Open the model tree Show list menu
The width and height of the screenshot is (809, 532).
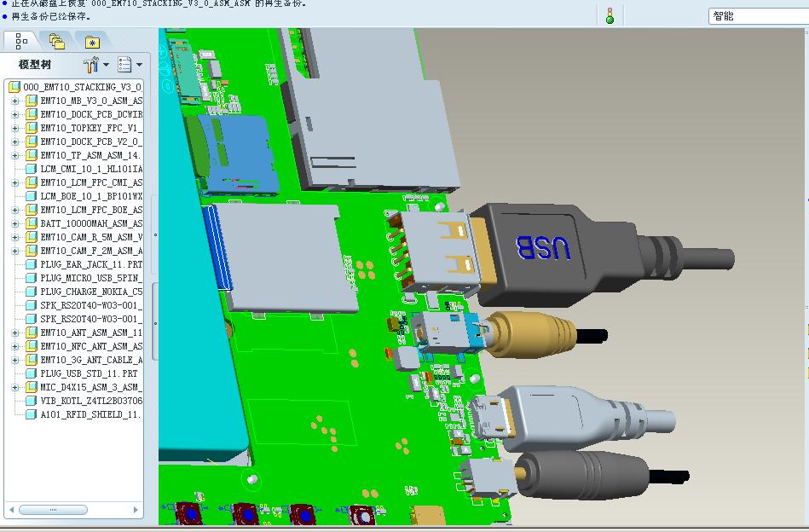coord(130,65)
